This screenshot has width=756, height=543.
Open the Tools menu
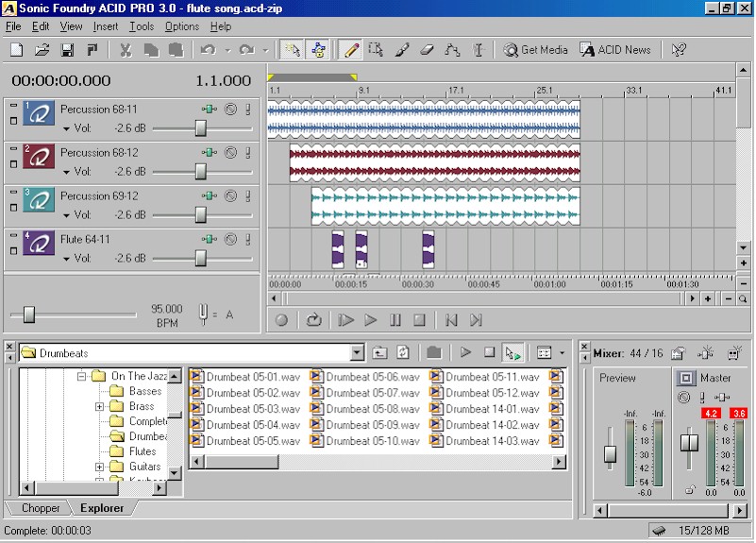(142, 26)
